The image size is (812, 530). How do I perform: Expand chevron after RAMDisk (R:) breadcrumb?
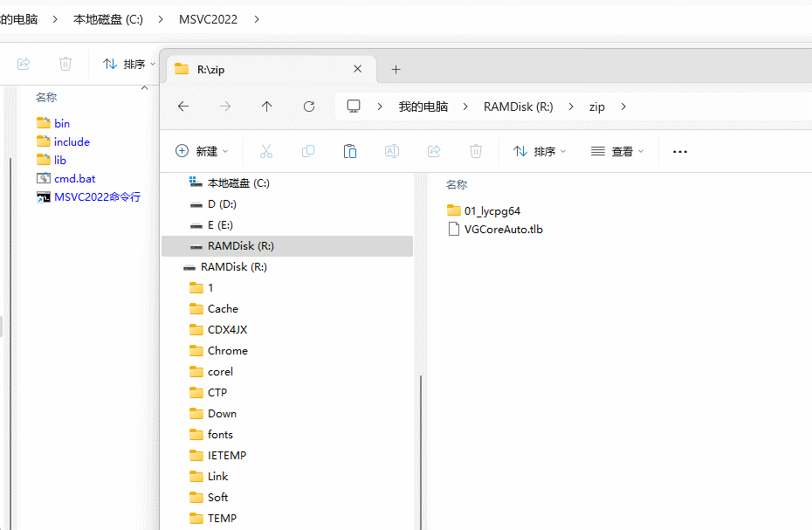point(571,107)
